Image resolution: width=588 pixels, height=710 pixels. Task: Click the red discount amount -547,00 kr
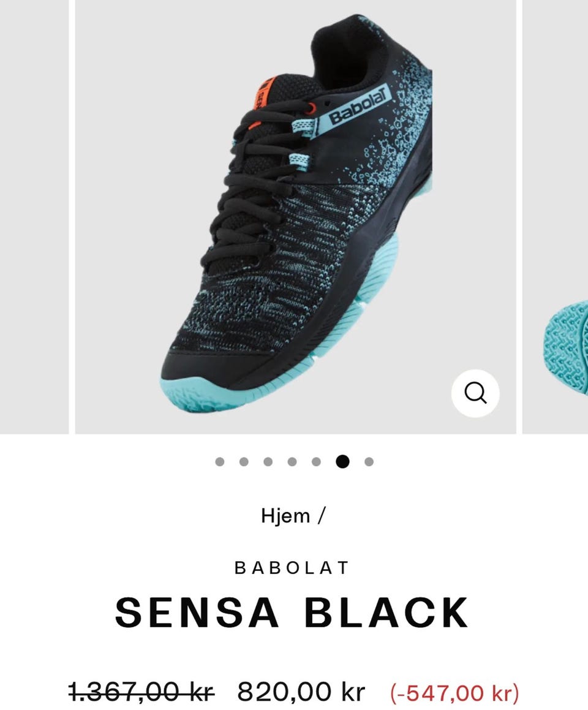click(454, 693)
